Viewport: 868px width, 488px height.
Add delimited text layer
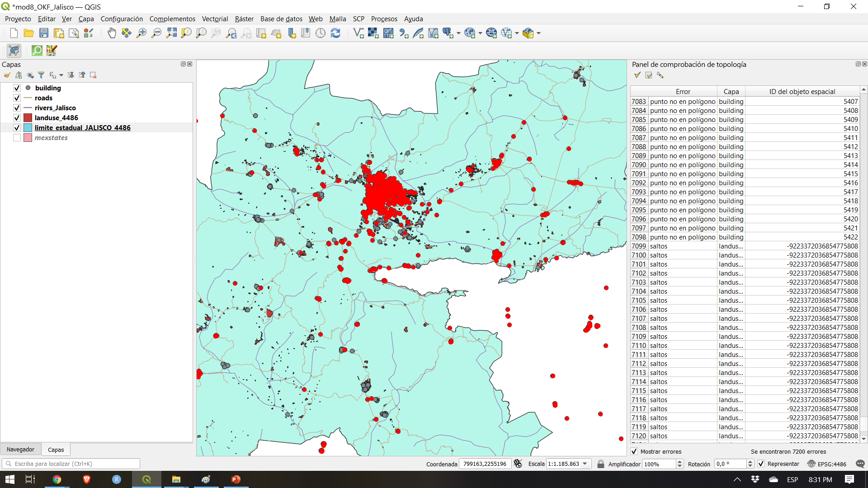(404, 33)
